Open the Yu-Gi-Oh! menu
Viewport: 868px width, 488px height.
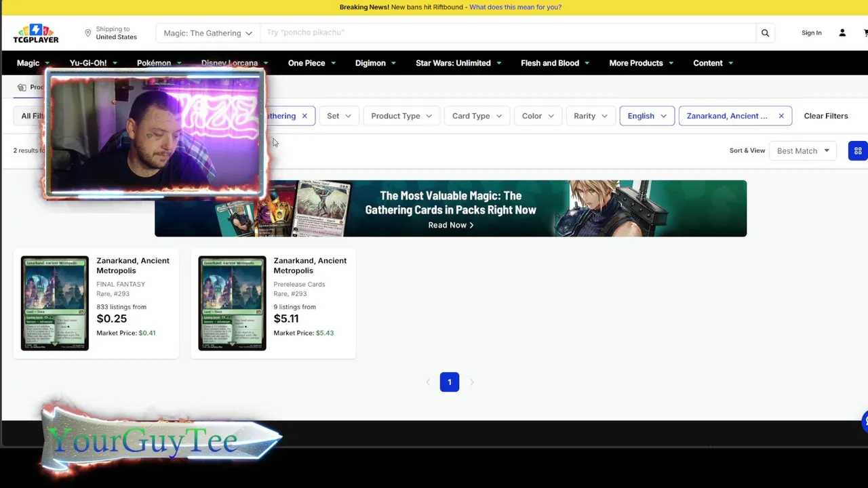[94, 63]
